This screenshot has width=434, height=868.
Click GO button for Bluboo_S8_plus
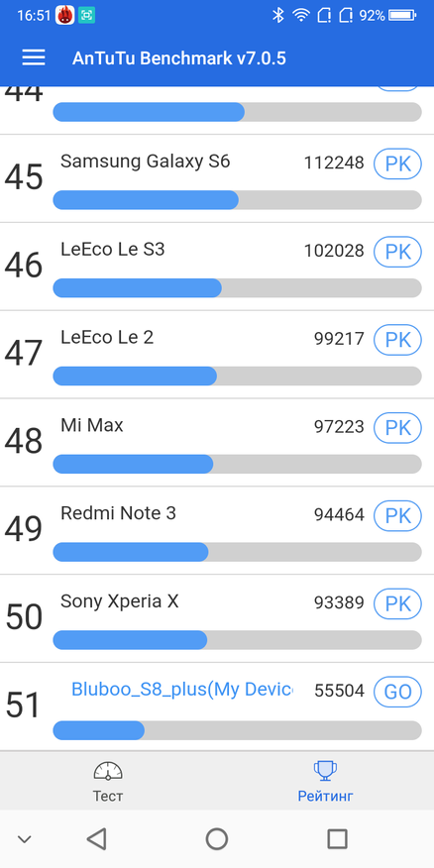tap(398, 692)
